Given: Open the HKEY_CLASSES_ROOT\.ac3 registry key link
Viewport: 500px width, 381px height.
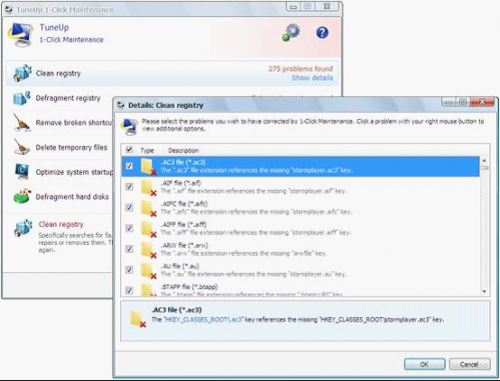Looking at the screenshot, I should point(204,319).
